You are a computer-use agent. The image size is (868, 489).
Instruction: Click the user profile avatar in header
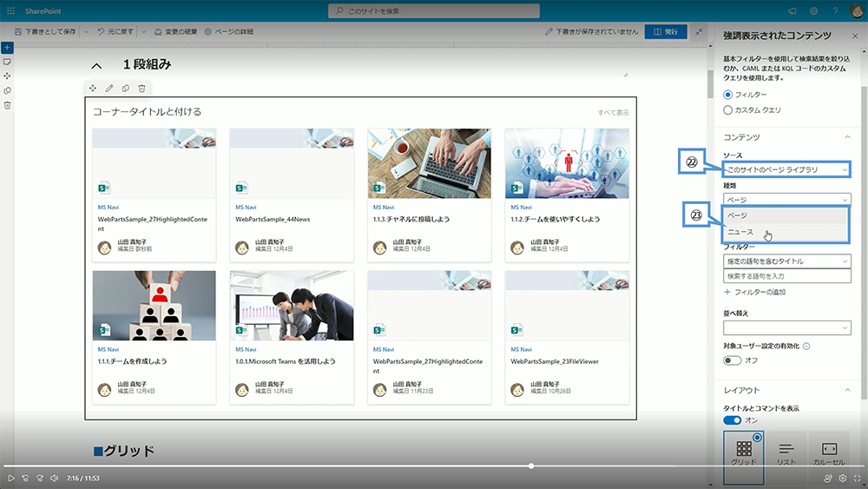(857, 10)
